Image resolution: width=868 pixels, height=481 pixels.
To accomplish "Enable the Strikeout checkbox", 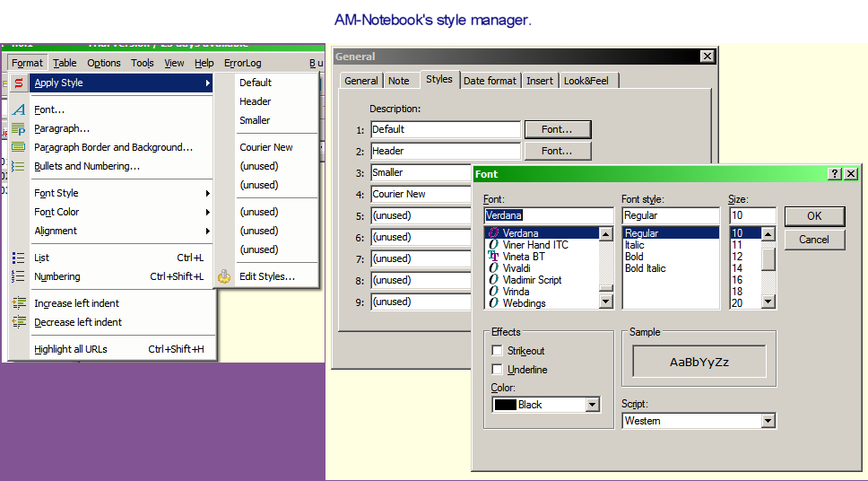I will coord(498,351).
